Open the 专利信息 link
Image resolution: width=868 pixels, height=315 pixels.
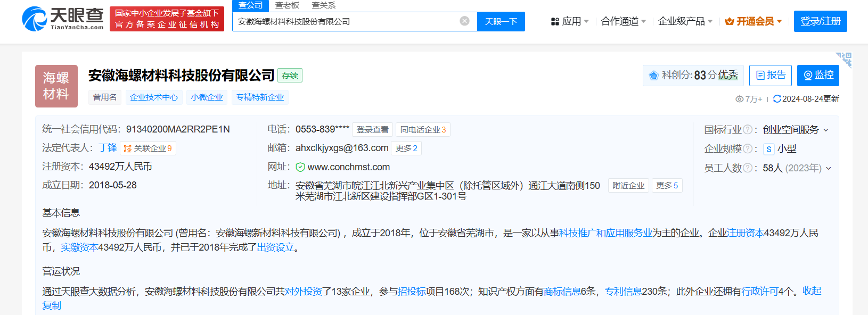click(623, 292)
